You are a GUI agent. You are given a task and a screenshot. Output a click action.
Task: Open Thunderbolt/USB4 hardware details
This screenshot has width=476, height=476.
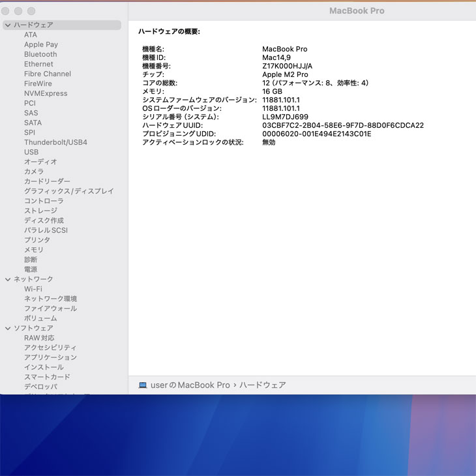pyautogui.click(x=55, y=142)
